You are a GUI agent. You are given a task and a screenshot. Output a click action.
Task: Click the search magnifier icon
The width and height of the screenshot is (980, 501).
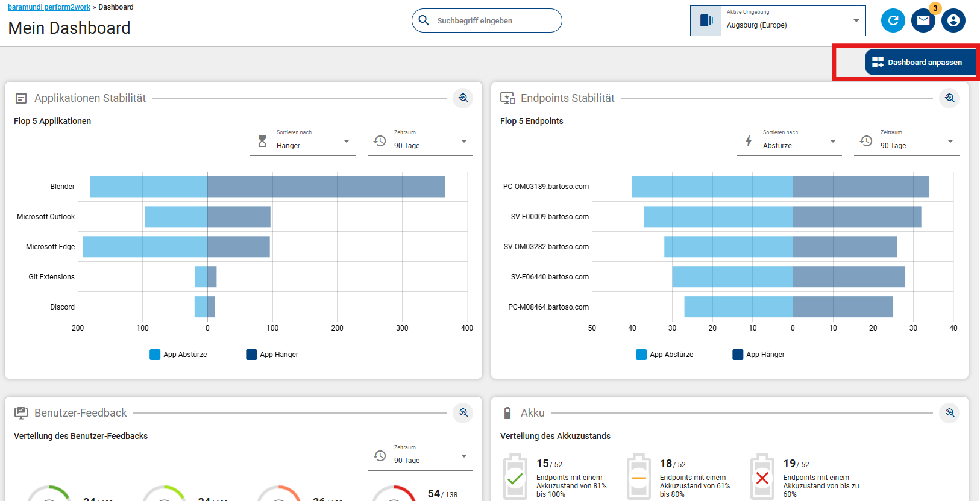424,20
